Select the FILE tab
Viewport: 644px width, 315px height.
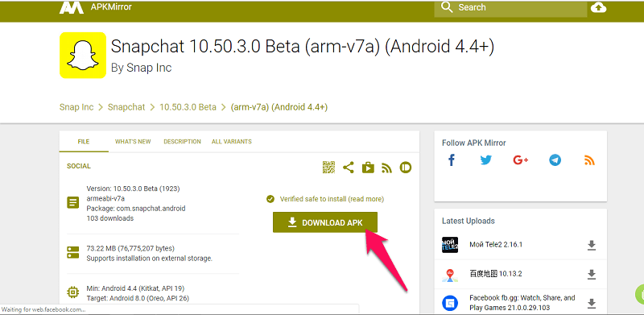point(84,142)
